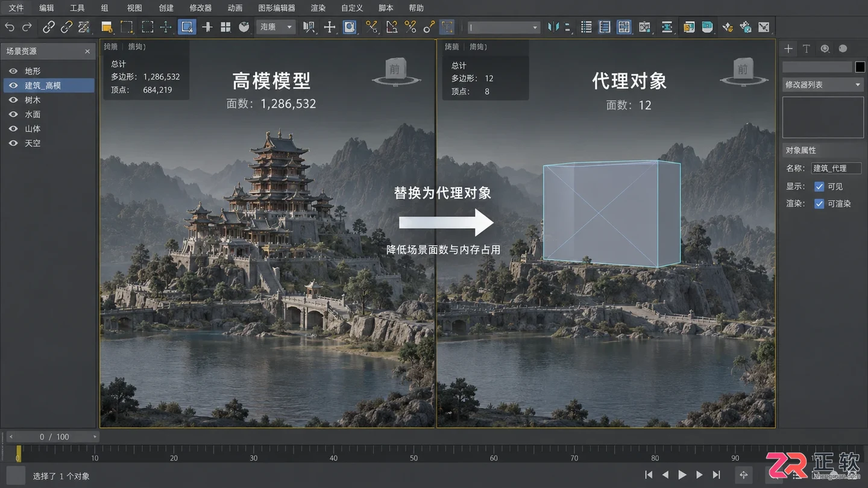Image resolution: width=868 pixels, height=488 pixels.
Task: Open the 图形编辑器 menu
Action: click(277, 8)
